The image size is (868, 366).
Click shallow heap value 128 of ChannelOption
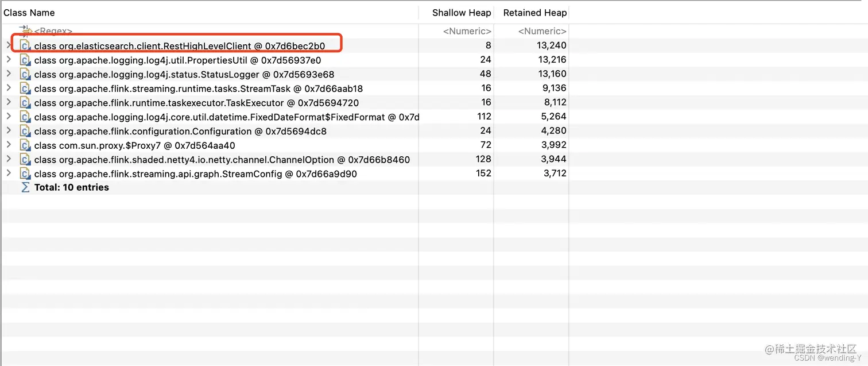click(484, 159)
